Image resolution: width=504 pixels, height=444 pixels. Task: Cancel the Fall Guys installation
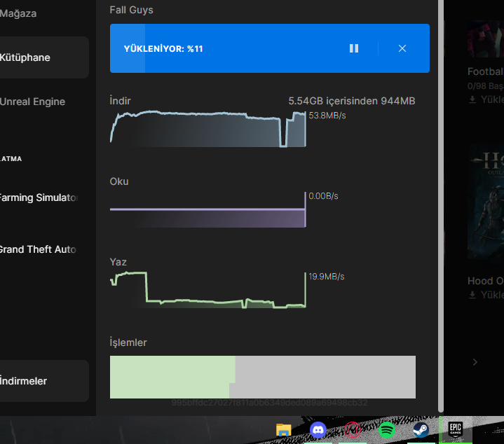402,48
